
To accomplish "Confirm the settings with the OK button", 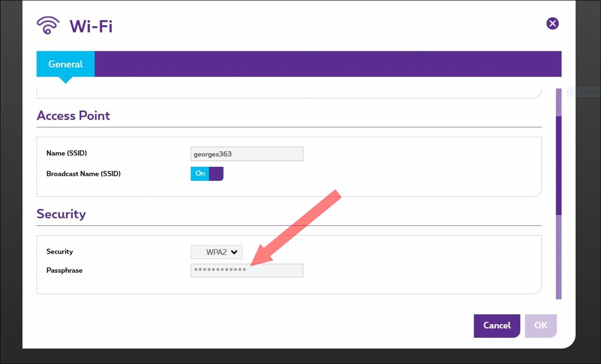I will 540,326.
